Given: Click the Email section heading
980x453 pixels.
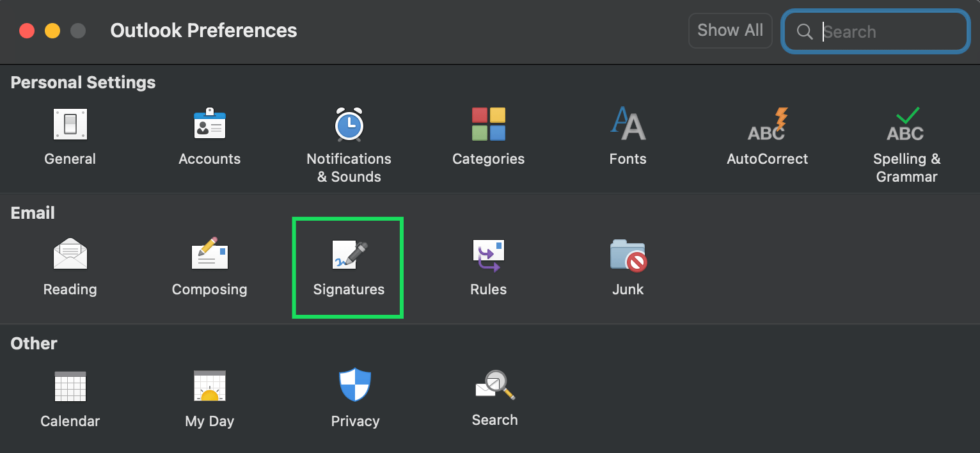Looking at the screenshot, I should (32, 212).
